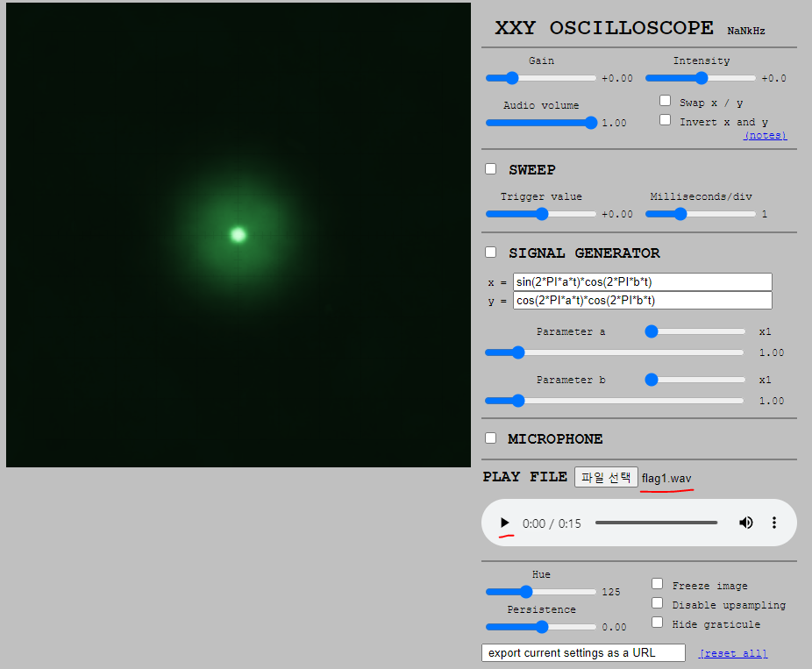
Task: Click the 파일 선택 file chooser button
Action: (606, 477)
